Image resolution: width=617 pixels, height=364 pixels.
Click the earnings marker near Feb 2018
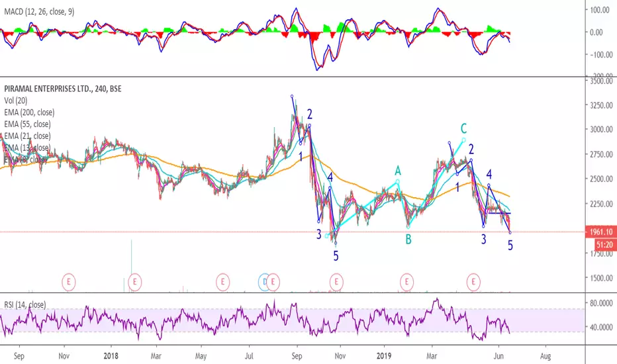tap(134, 282)
